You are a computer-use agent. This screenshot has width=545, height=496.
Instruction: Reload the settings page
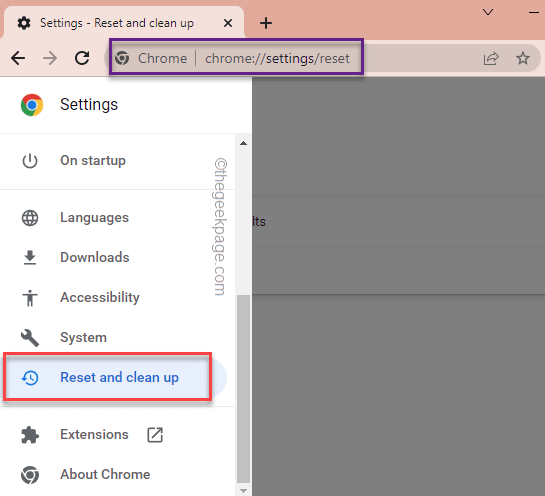tap(82, 58)
